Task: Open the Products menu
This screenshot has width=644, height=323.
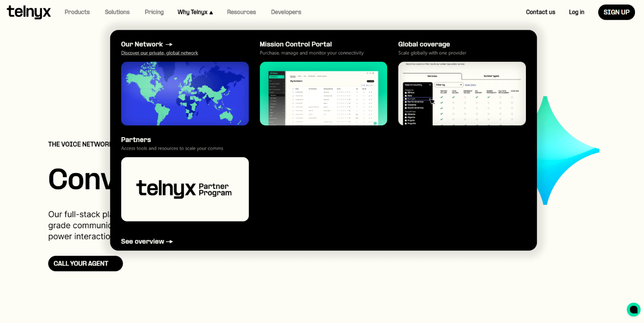Action: tap(77, 12)
